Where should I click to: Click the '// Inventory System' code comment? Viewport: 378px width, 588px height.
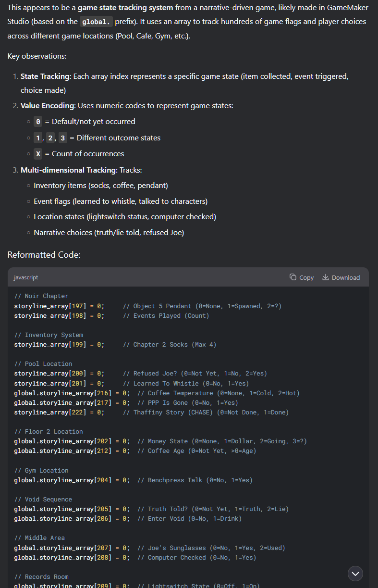[49, 335]
